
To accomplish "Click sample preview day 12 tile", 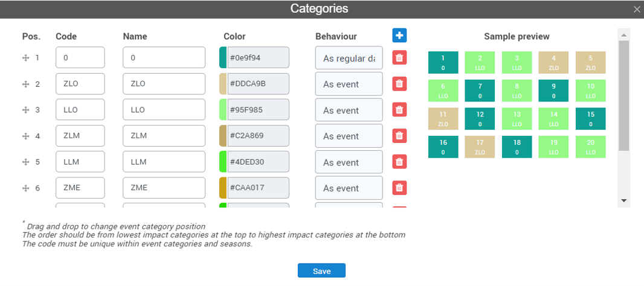I will coord(480,119).
